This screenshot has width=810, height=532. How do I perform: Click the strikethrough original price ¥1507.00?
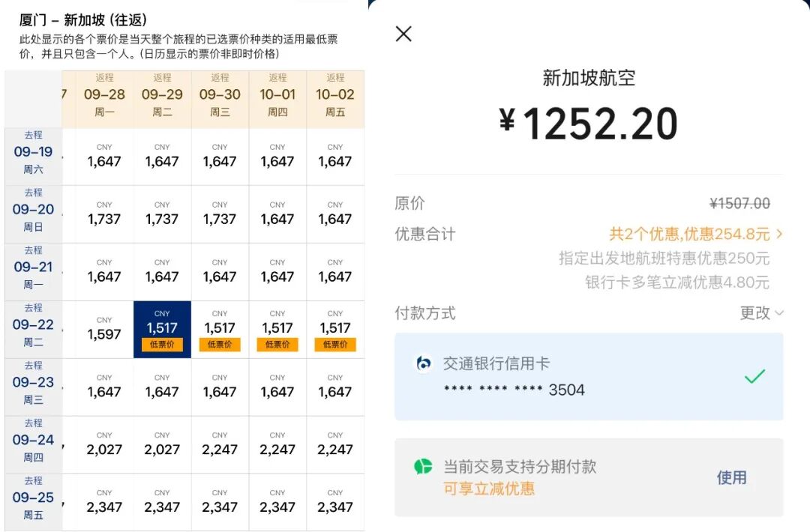click(x=739, y=203)
